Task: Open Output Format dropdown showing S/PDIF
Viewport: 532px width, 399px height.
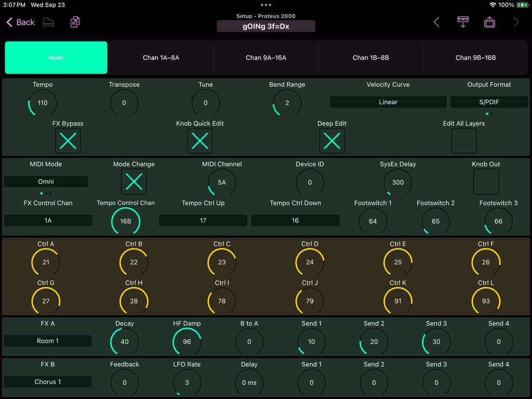Action: click(489, 102)
